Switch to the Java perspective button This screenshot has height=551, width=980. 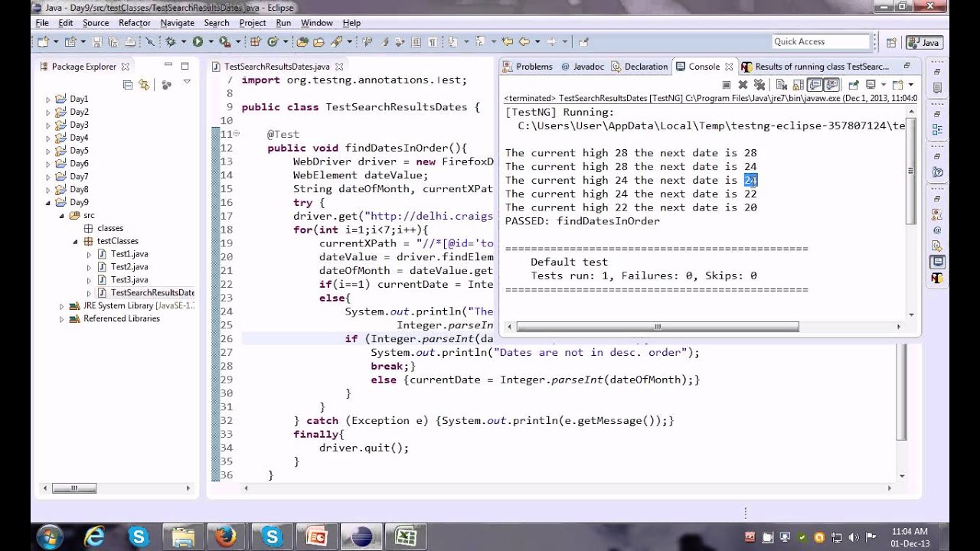coord(923,43)
